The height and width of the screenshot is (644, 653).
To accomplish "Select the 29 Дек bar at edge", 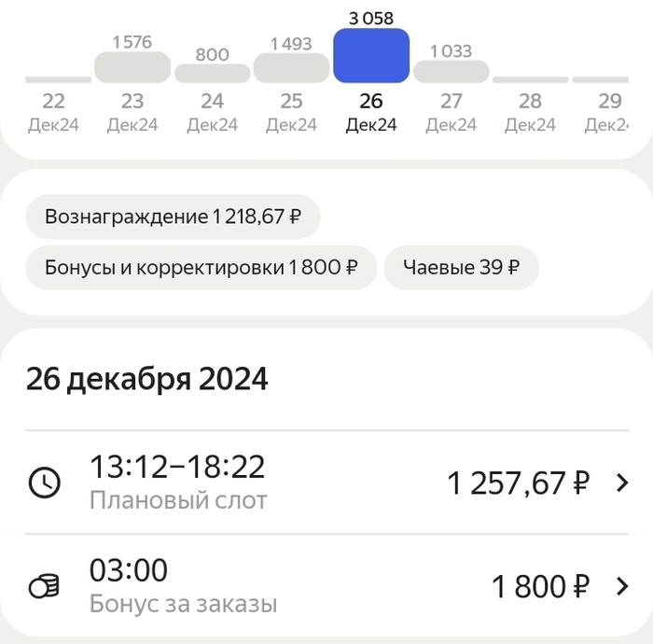I will tap(611, 79).
